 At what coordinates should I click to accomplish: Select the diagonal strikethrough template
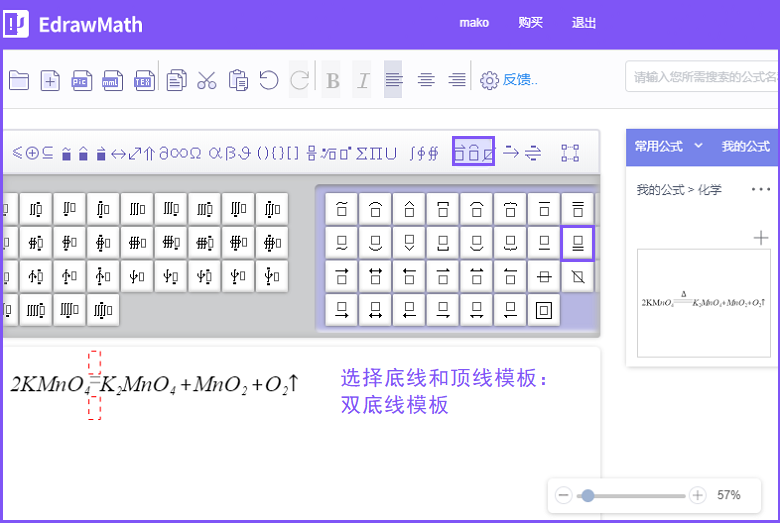click(x=577, y=276)
